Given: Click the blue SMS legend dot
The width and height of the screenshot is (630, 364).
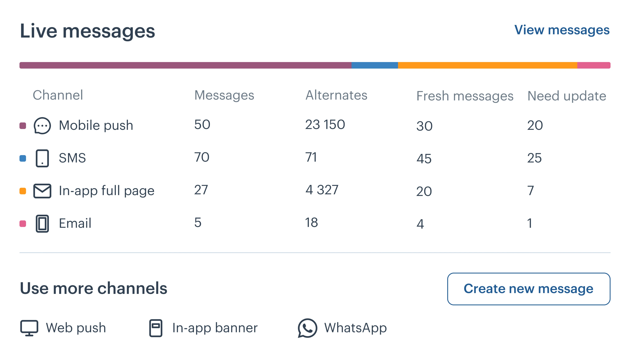Looking at the screenshot, I should click(23, 158).
